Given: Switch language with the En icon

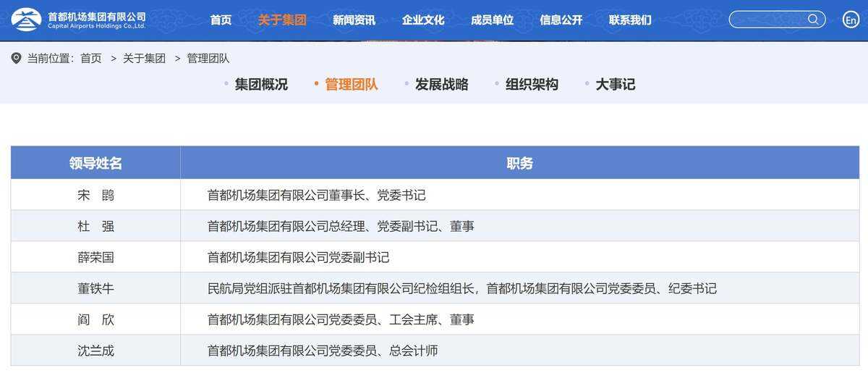Looking at the screenshot, I should click(851, 20).
